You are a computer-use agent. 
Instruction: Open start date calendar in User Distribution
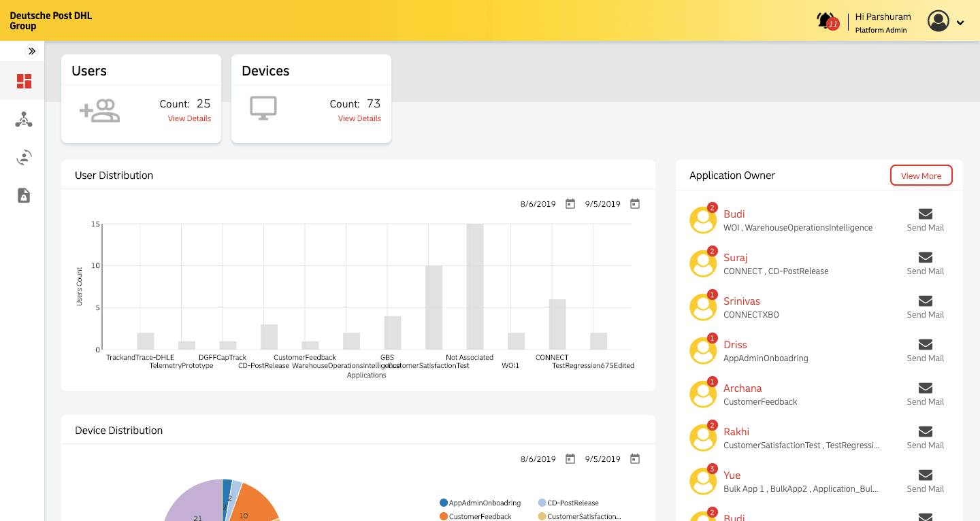(x=570, y=204)
